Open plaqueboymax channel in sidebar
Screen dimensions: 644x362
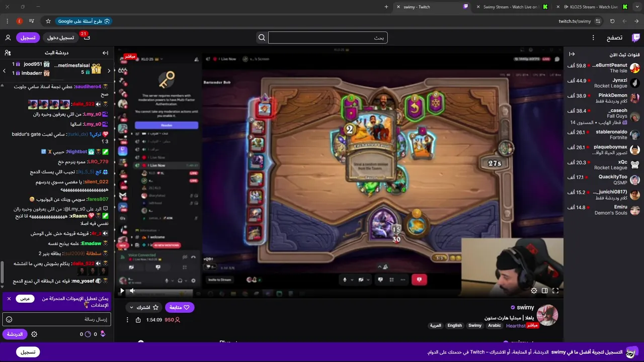click(603, 150)
